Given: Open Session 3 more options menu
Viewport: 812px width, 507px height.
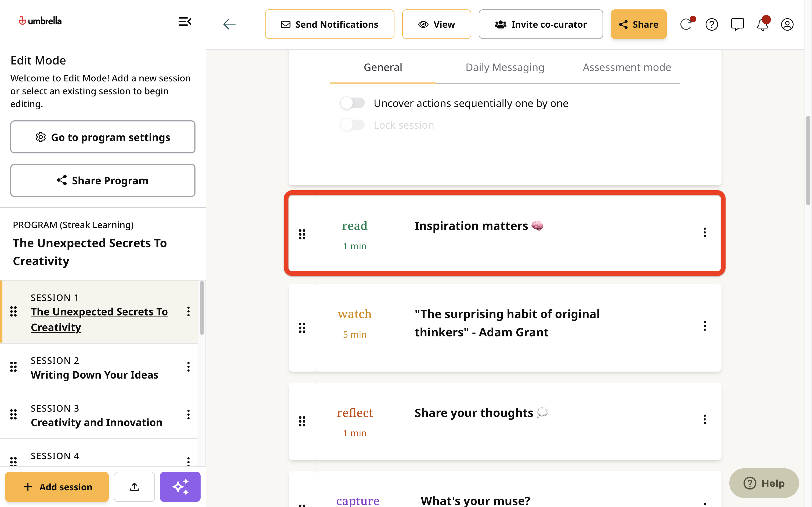Looking at the screenshot, I should point(188,415).
